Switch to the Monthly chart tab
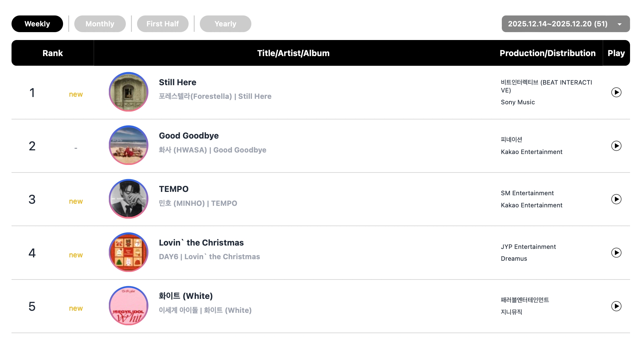Viewport: 644px width, 338px height. (100, 24)
